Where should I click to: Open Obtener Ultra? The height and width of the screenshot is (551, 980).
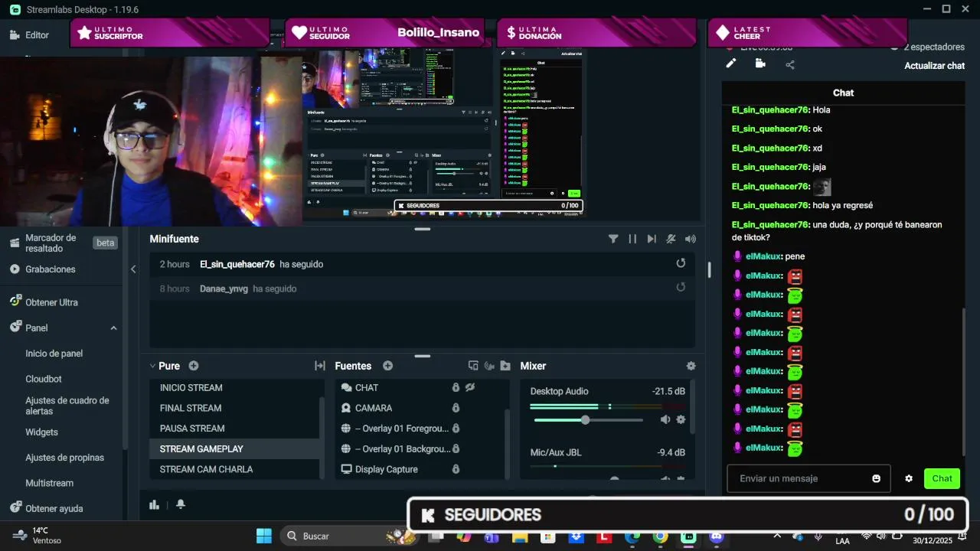(51, 302)
